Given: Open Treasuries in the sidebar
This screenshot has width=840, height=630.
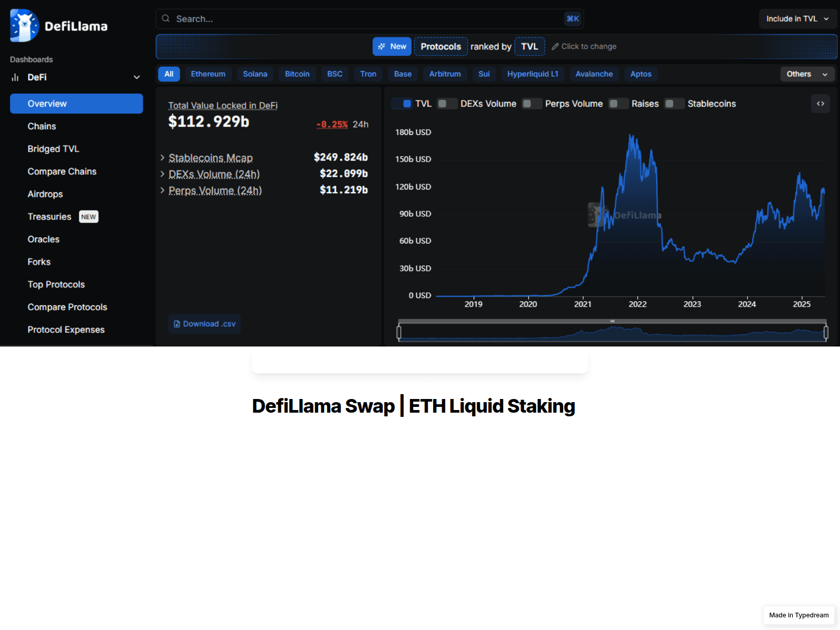Looking at the screenshot, I should [x=49, y=217].
